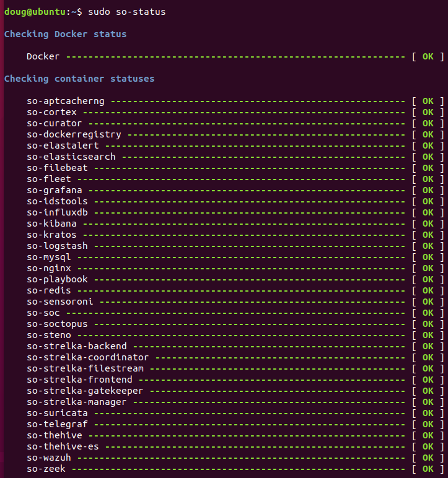Click the OK status for so-mysql
The image size is (448, 478).
[x=428, y=258]
